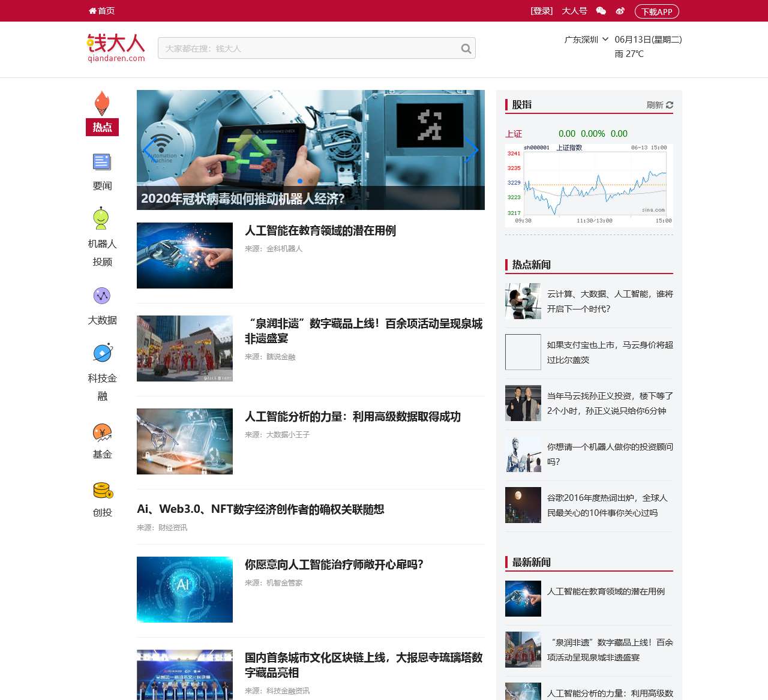
Task: Select the 热点 flame icon
Action: 102,103
